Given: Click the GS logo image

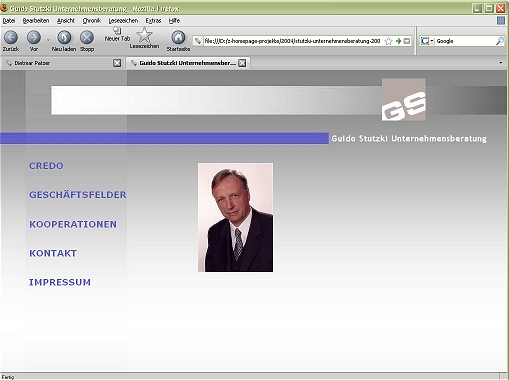Looking at the screenshot, I should (x=404, y=100).
